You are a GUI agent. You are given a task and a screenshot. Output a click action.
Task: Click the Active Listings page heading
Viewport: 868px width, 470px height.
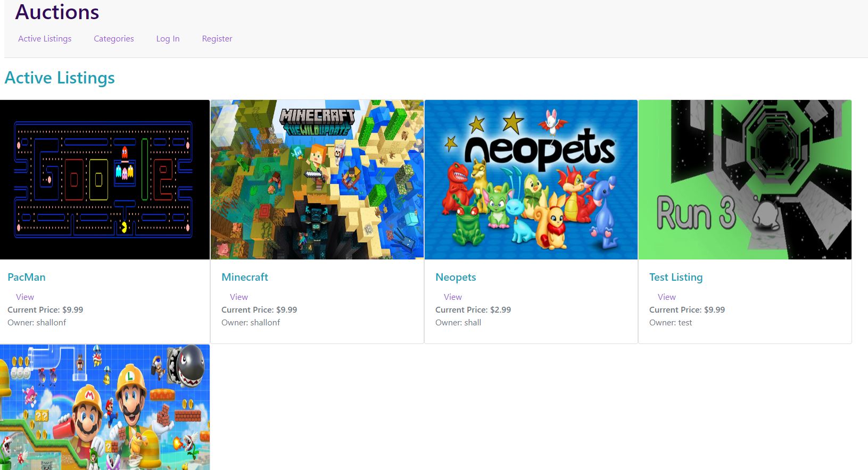point(60,78)
